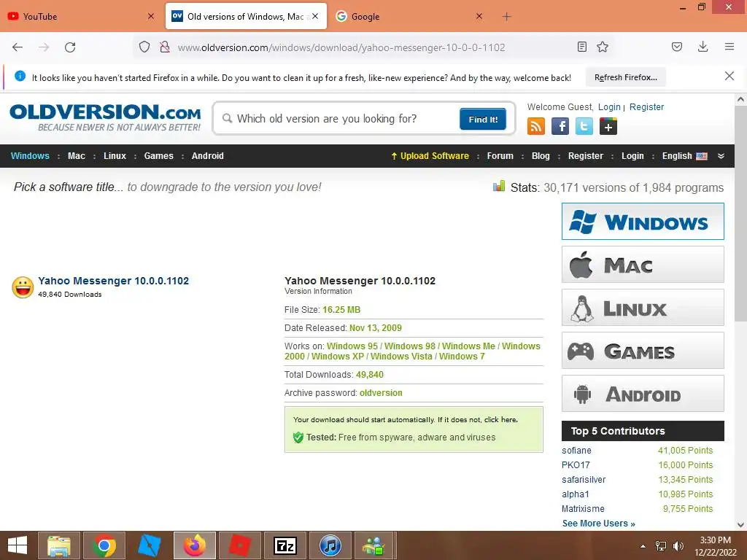
Task: Open Linux section in nav bar
Action: coord(115,156)
